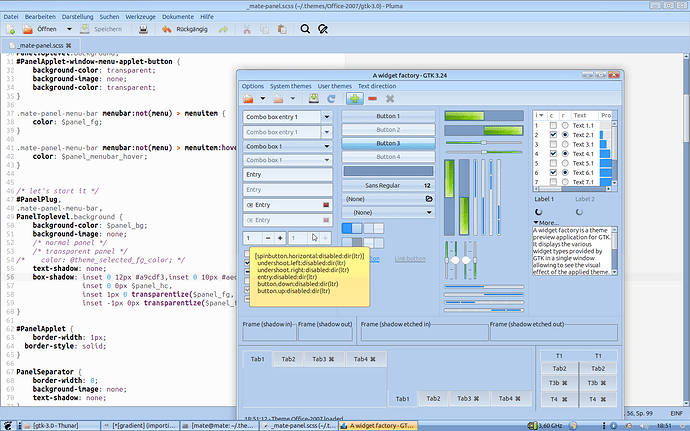690x431 pixels.
Task: Click the first horizontal green slider handle
Action: (484, 143)
